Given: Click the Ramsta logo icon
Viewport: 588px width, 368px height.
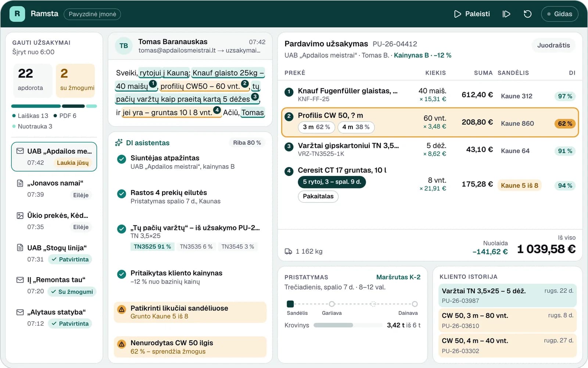Looking at the screenshot, I should point(17,14).
